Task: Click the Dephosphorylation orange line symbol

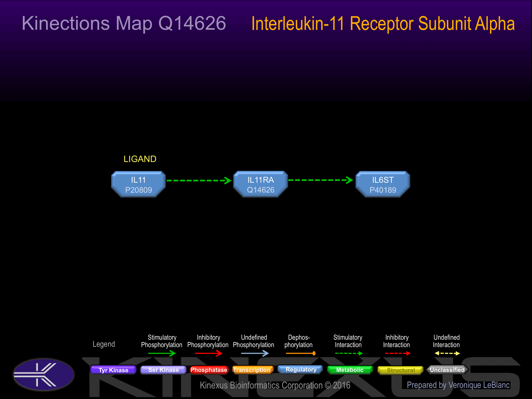Action: coord(301,353)
